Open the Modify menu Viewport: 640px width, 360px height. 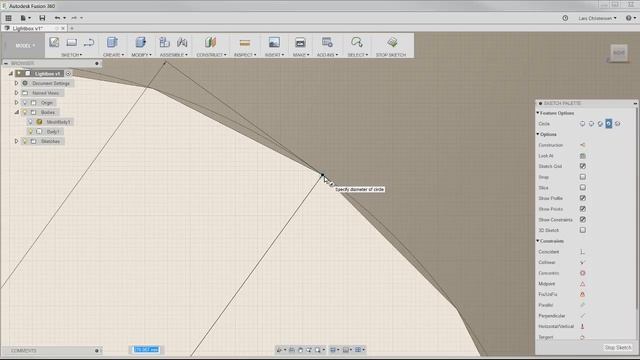141,55
